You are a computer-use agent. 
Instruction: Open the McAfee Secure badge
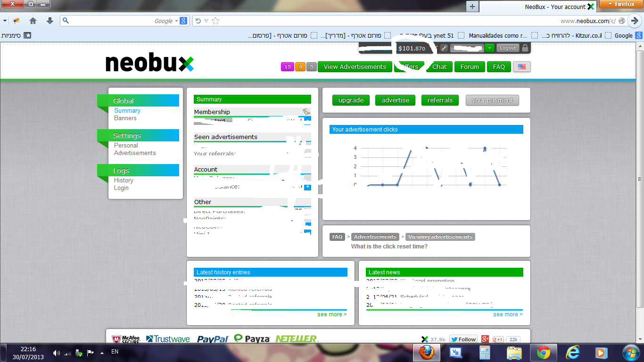click(126, 339)
